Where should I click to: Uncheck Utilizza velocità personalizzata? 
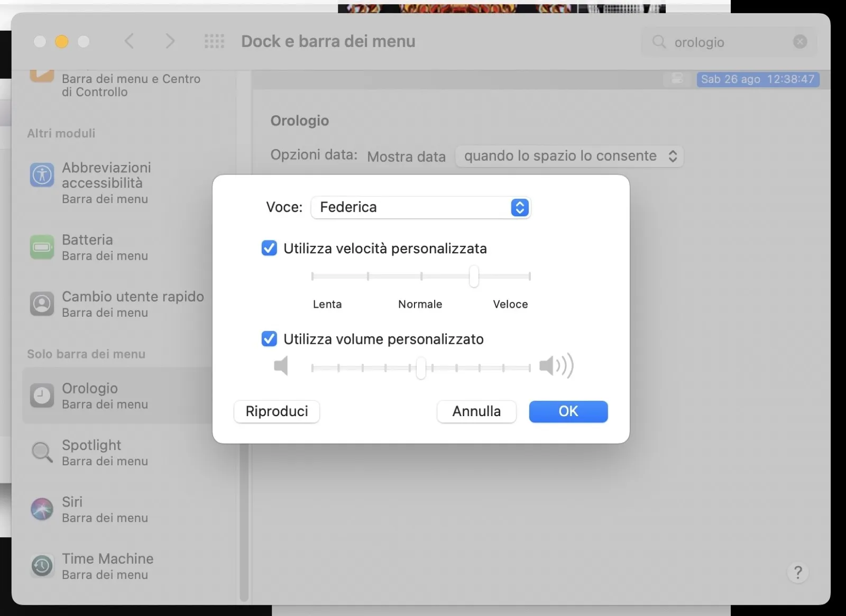tap(270, 248)
